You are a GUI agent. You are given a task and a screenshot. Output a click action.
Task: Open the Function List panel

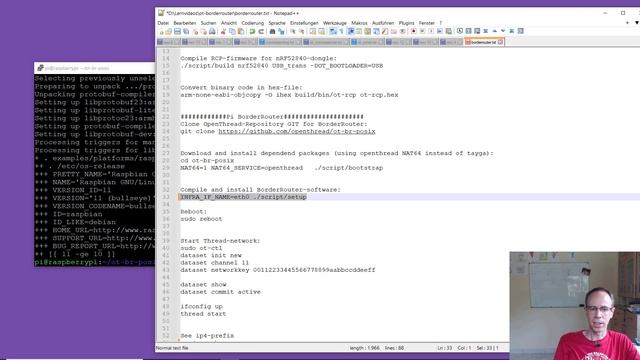384,31
